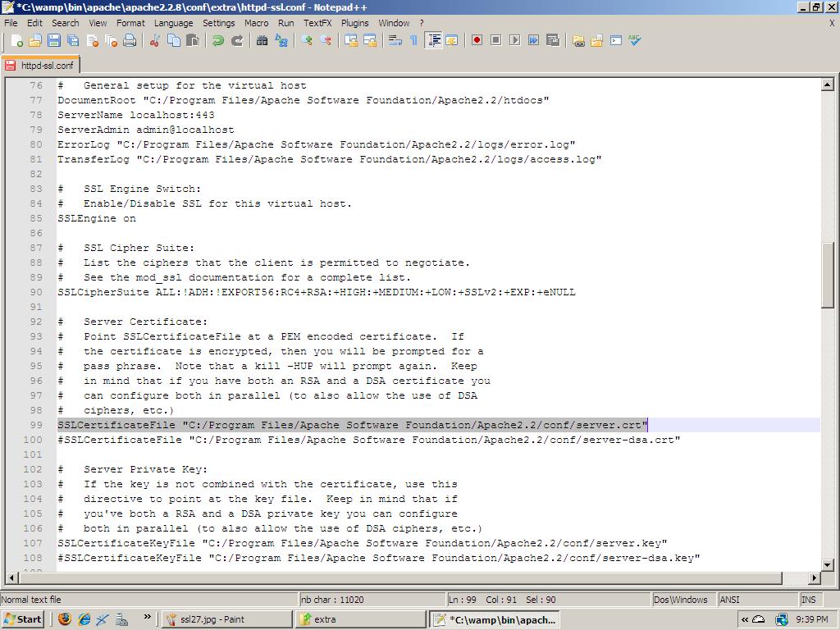Click the Cut scissors icon
This screenshot has height=630, width=840.
[x=154, y=40]
